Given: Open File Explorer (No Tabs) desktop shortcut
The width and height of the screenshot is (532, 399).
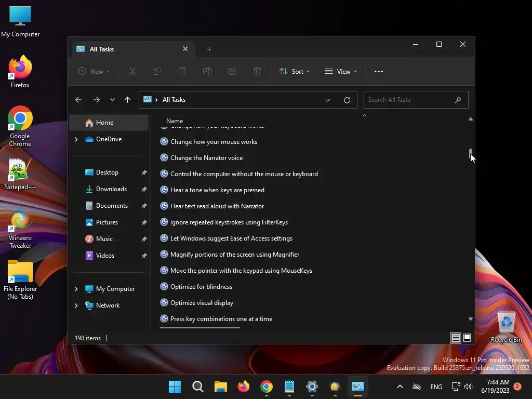Looking at the screenshot, I should coord(20,280).
